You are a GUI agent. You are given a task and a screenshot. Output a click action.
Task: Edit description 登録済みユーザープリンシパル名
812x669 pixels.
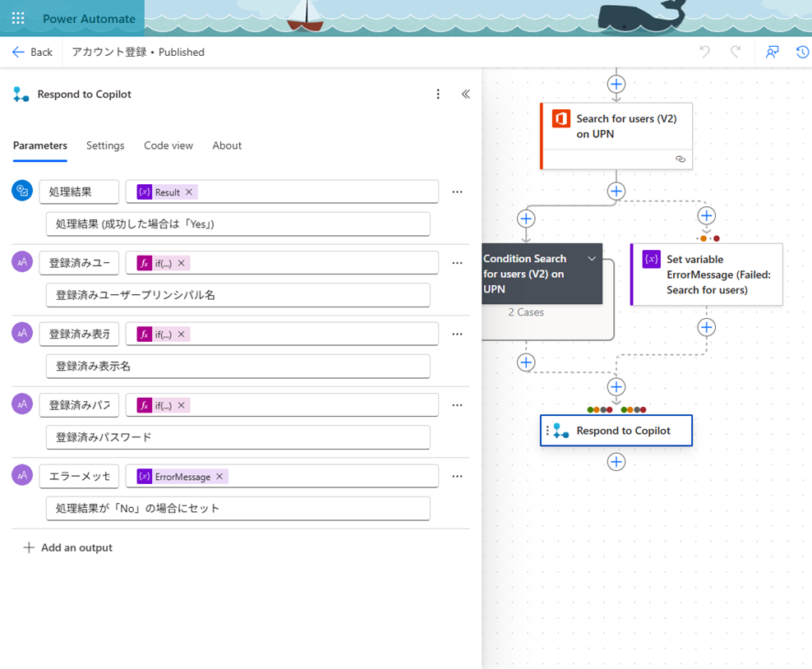pyautogui.click(x=238, y=294)
